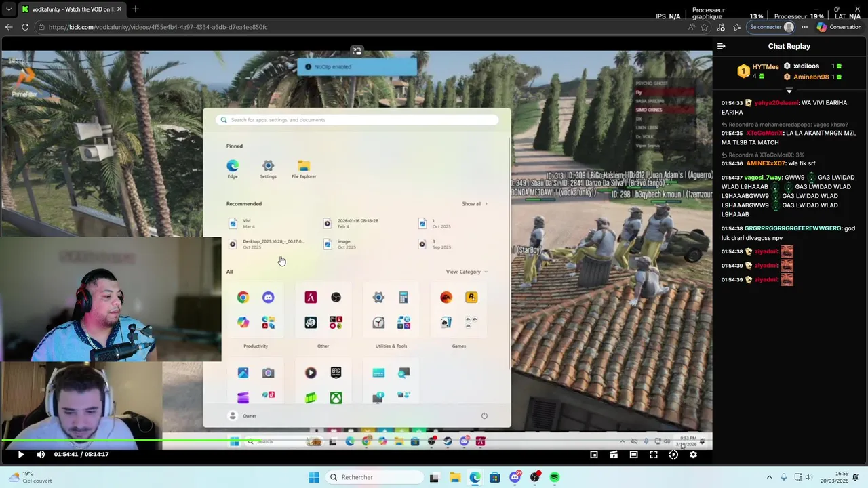Viewport: 868px width, 488px height.
Task: Open the Copilot Conversation button
Action: [839, 27]
